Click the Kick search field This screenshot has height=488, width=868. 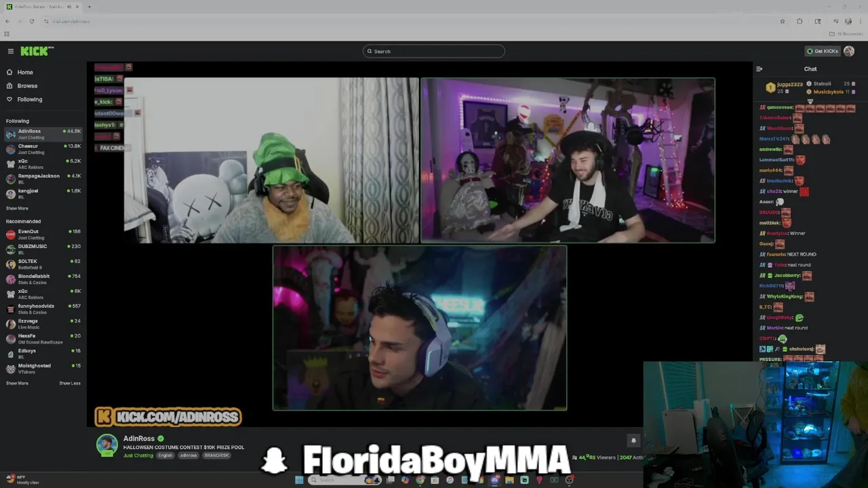[434, 51]
